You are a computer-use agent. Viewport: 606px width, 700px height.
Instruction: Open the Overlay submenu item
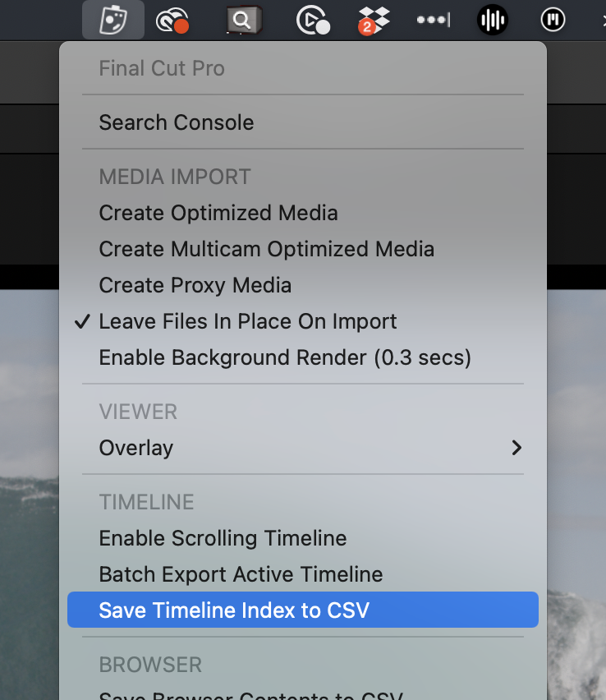[303, 448]
